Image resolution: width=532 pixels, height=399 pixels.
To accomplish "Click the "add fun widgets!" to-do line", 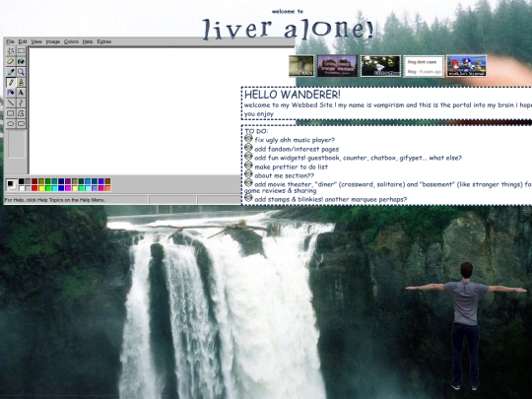I will click(358, 158).
